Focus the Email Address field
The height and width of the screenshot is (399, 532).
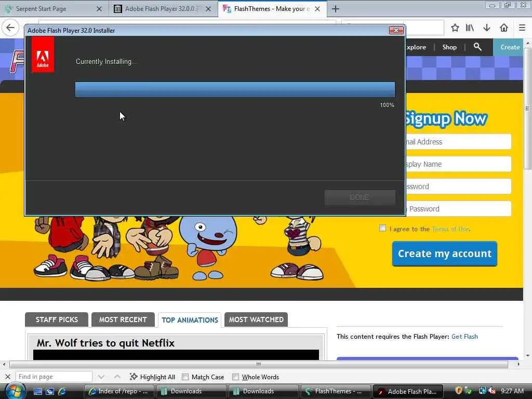458,142
